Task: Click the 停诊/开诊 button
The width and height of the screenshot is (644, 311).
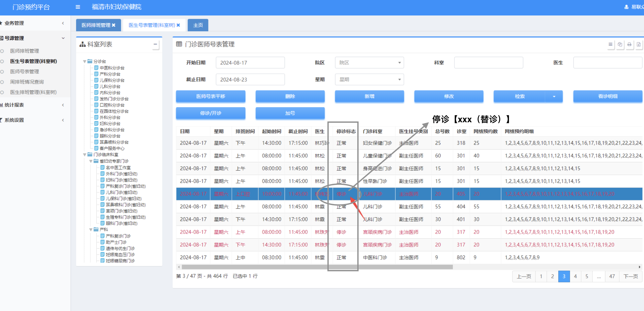Action: click(210, 113)
